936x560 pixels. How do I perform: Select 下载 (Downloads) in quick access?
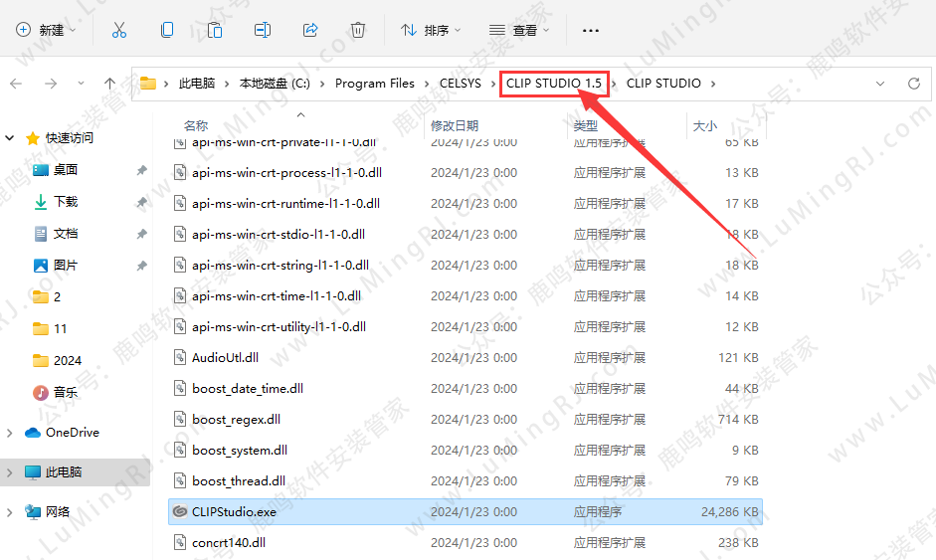point(66,202)
